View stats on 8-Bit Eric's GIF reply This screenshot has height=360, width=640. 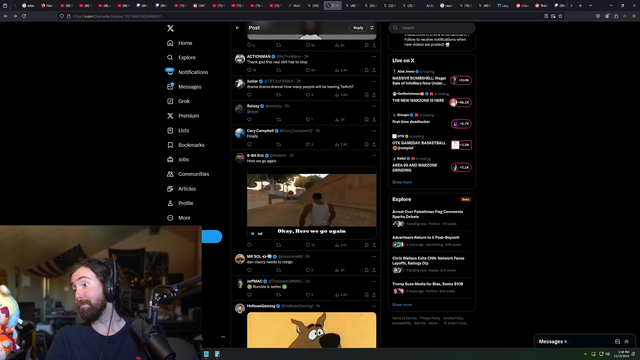point(340,245)
